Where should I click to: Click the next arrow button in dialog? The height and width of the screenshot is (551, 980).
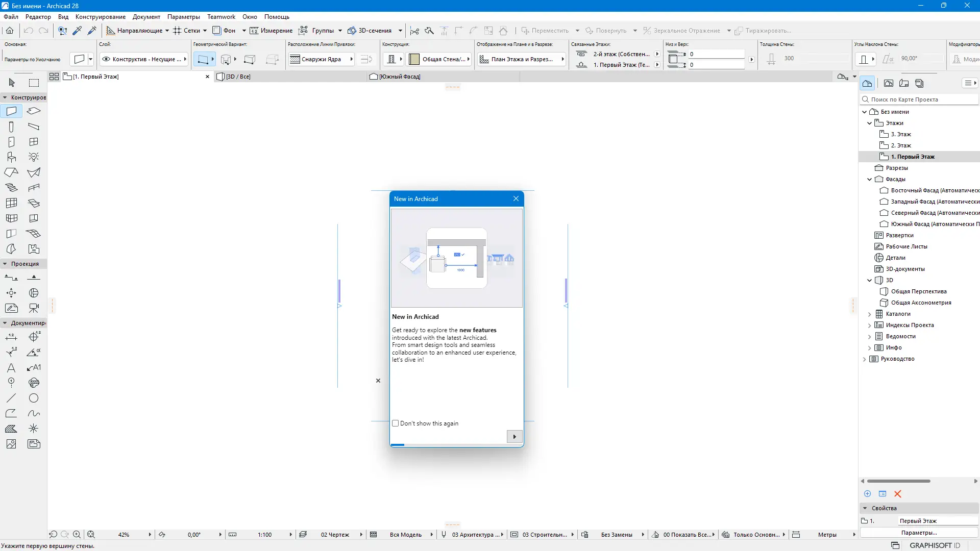coord(514,437)
